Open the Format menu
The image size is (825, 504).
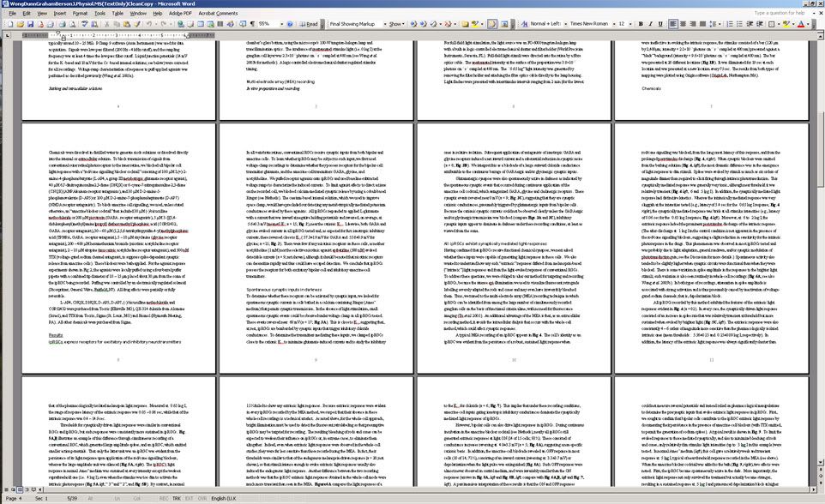(79, 14)
